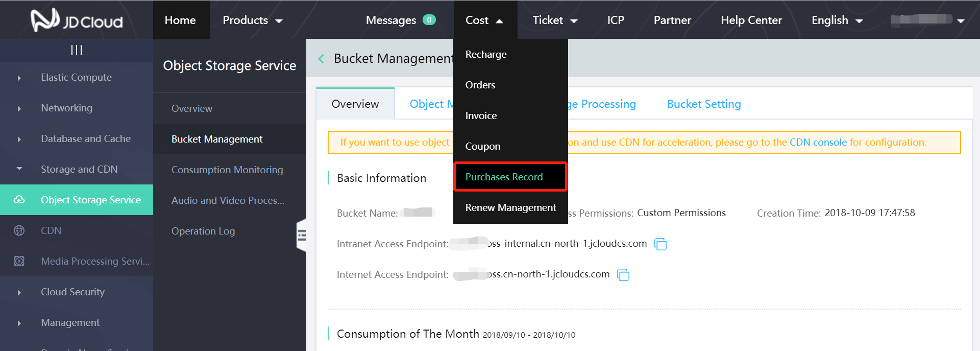The width and height of the screenshot is (980, 351).
Task: Click the Custom Permissions value
Action: (x=681, y=213)
